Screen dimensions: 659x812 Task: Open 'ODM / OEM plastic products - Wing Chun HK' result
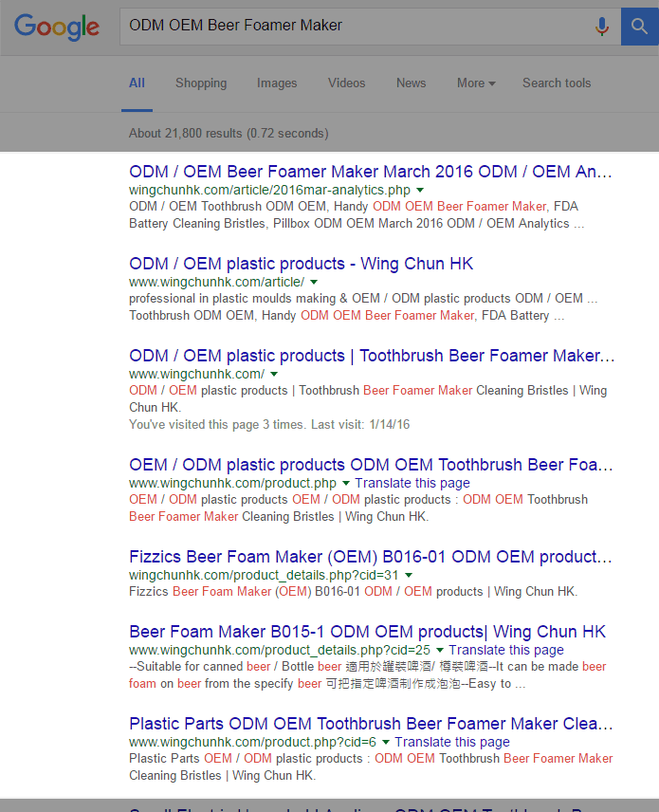point(301,264)
